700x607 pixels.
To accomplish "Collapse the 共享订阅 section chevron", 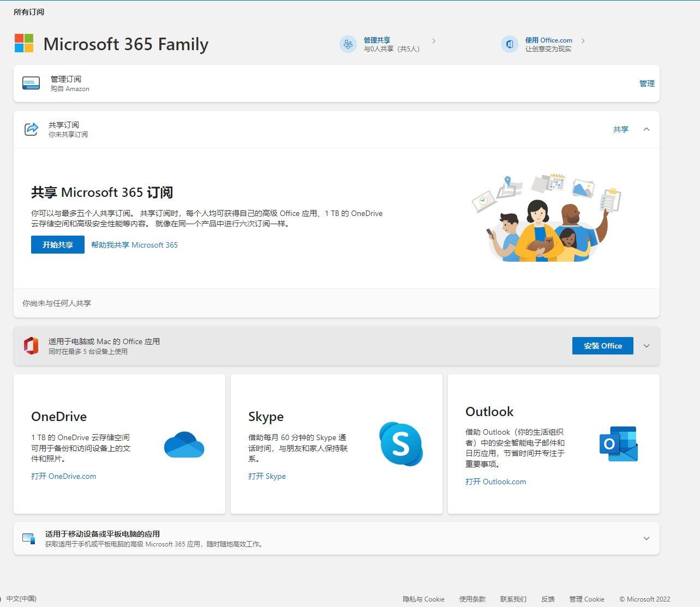I will 647,129.
